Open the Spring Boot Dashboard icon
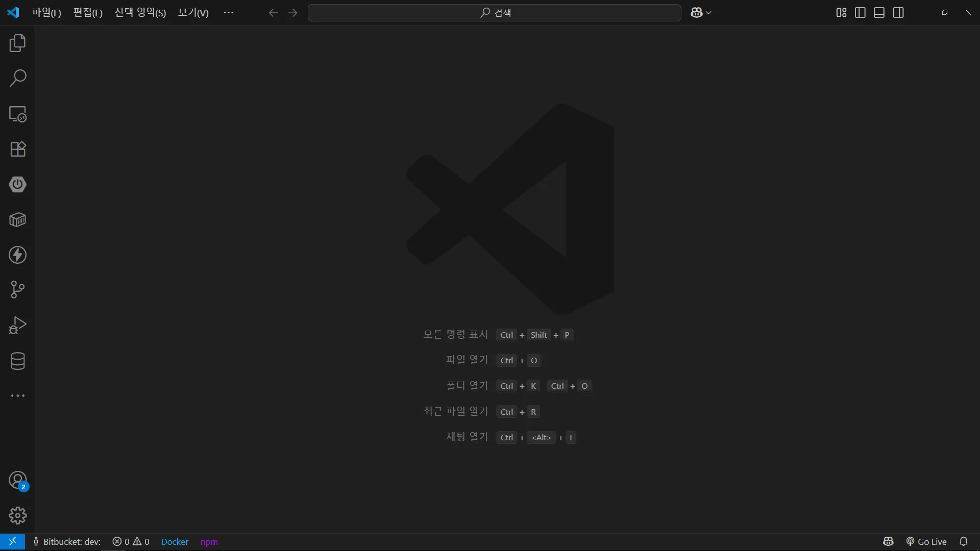This screenshot has width=980, height=551. pyautogui.click(x=17, y=184)
